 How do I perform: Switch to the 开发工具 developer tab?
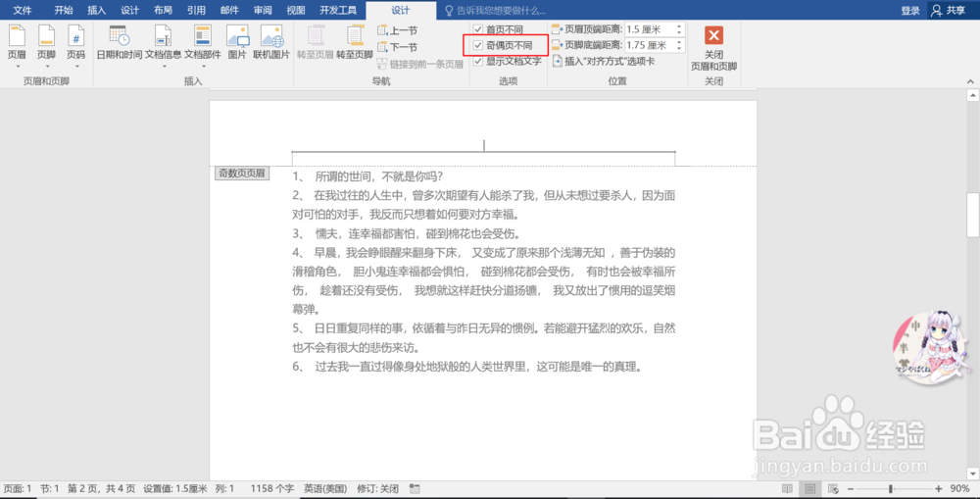337,10
